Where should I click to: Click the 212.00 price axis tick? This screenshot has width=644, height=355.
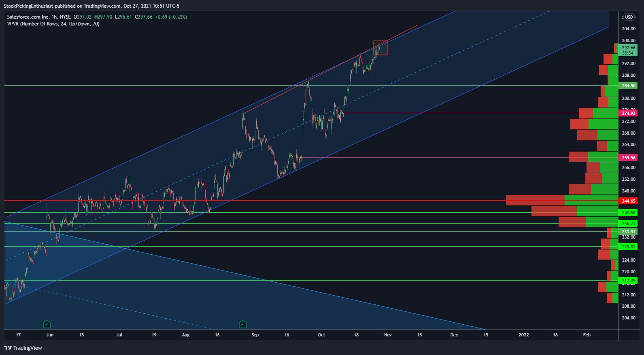(x=629, y=295)
